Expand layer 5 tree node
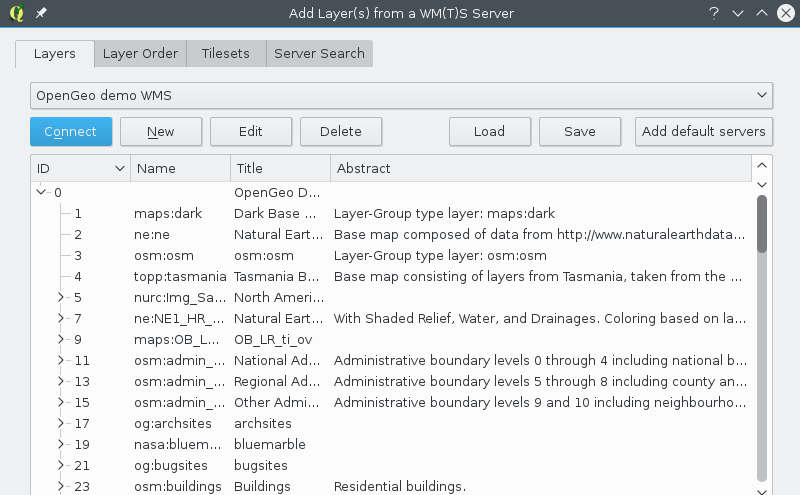The height and width of the screenshot is (495, 800). point(61,297)
